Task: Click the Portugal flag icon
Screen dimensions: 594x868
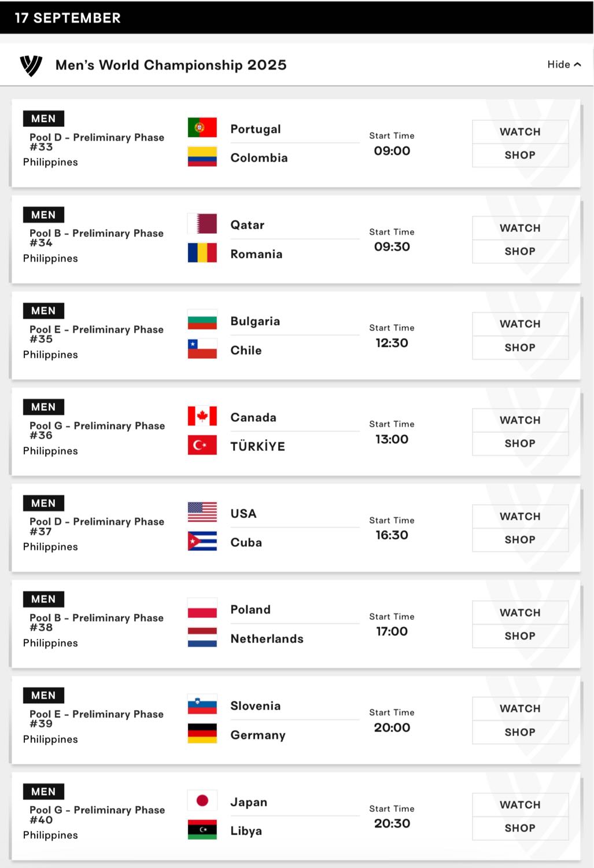Action: pyautogui.click(x=202, y=128)
